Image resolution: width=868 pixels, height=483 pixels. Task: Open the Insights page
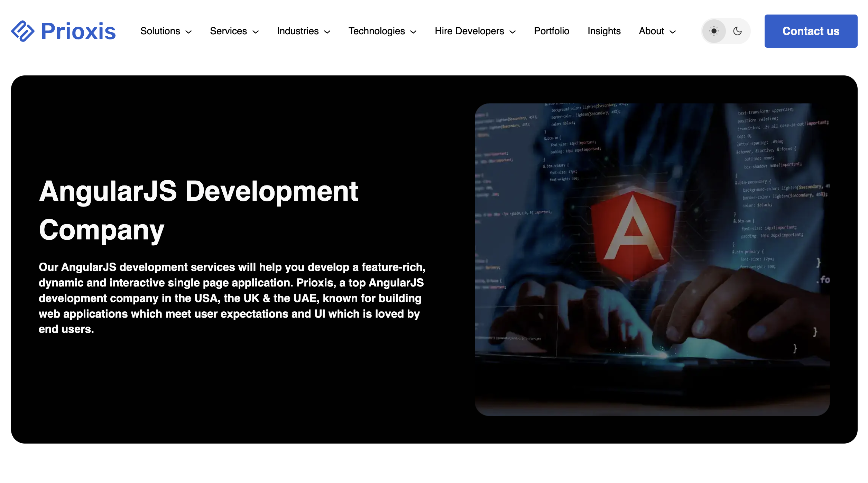point(604,31)
